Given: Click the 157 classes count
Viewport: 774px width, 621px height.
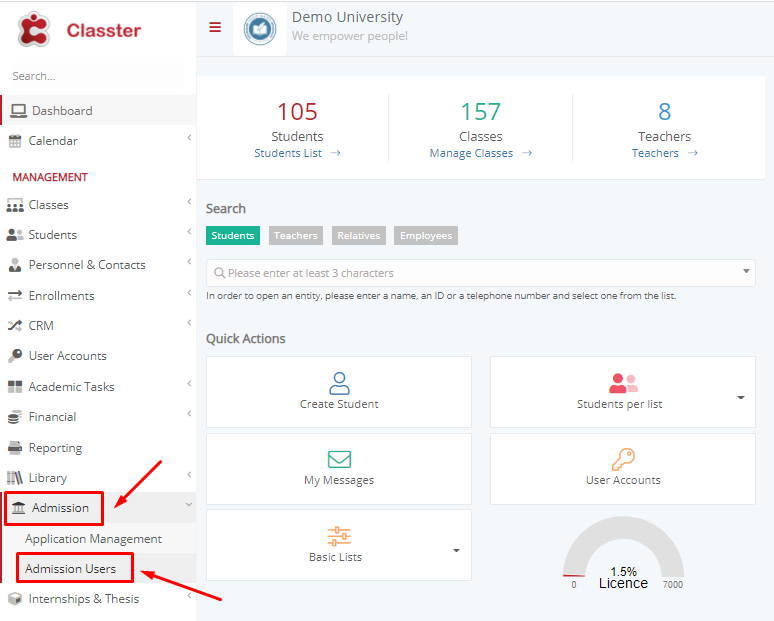Looking at the screenshot, I should click(480, 112).
